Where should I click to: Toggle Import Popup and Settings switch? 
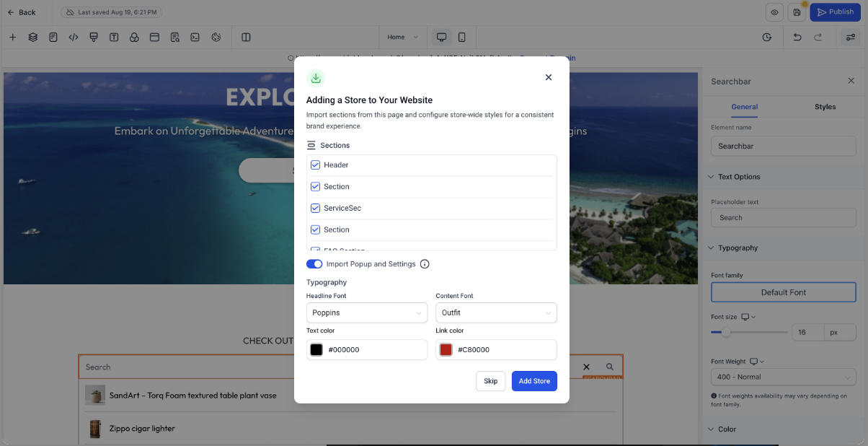pyautogui.click(x=314, y=264)
